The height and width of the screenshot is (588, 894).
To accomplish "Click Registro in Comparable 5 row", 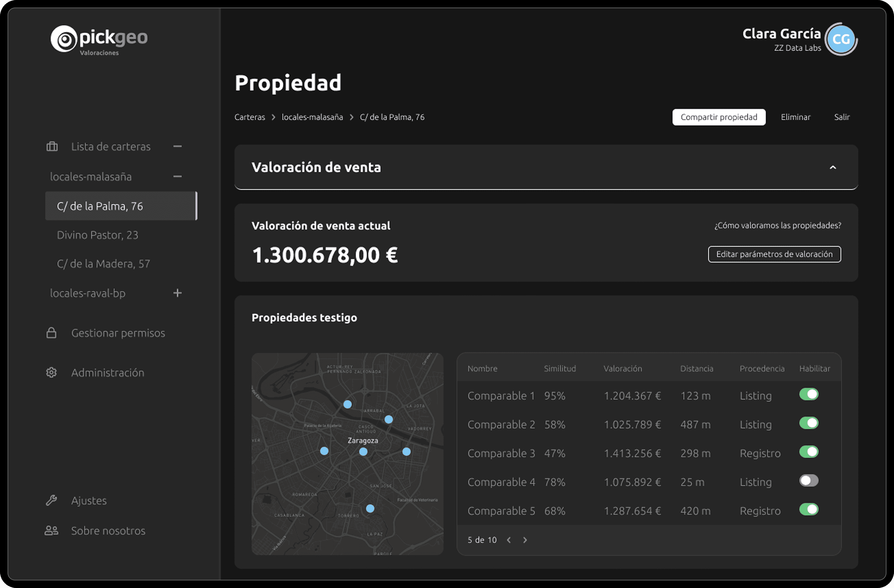I will coord(760,511).
